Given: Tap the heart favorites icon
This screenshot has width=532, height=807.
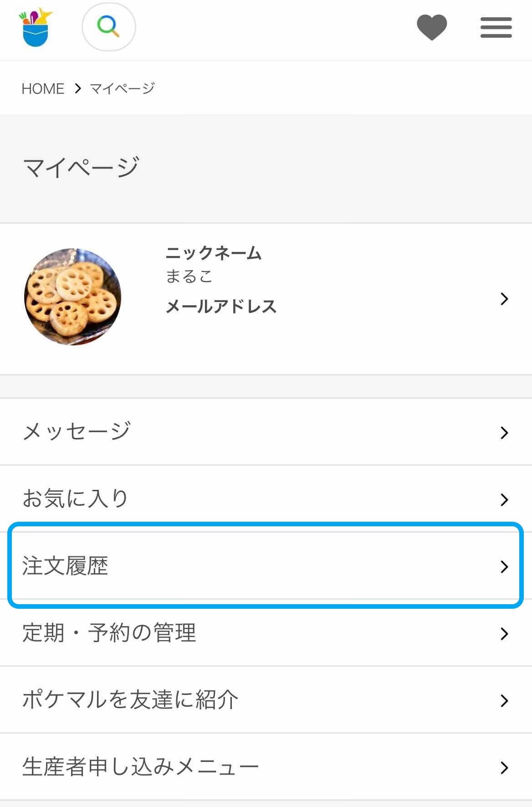Looking at the screenshot, I should [432, 27].
